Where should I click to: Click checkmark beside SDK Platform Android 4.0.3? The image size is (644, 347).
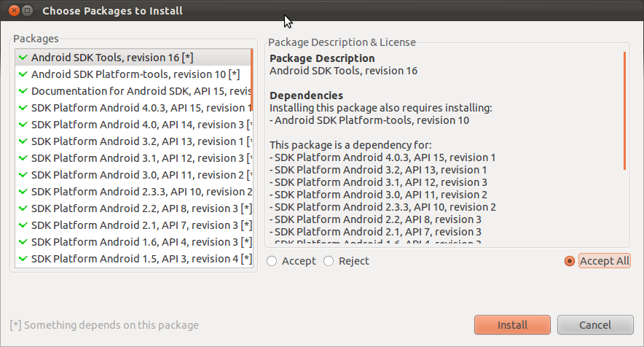point(23,108)
